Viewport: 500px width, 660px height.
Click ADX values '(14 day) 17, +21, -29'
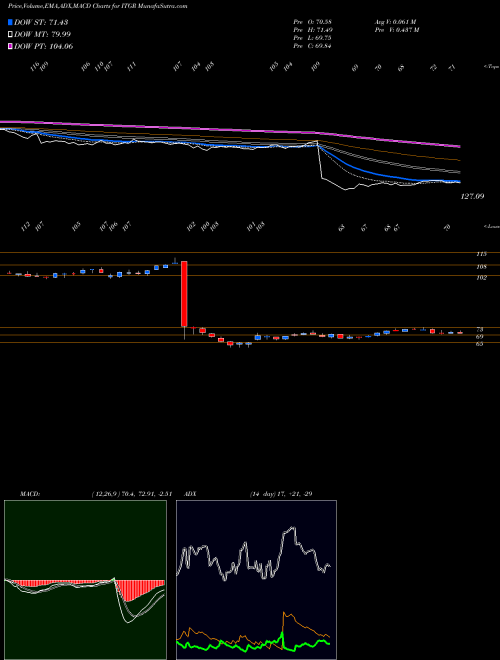281,494
